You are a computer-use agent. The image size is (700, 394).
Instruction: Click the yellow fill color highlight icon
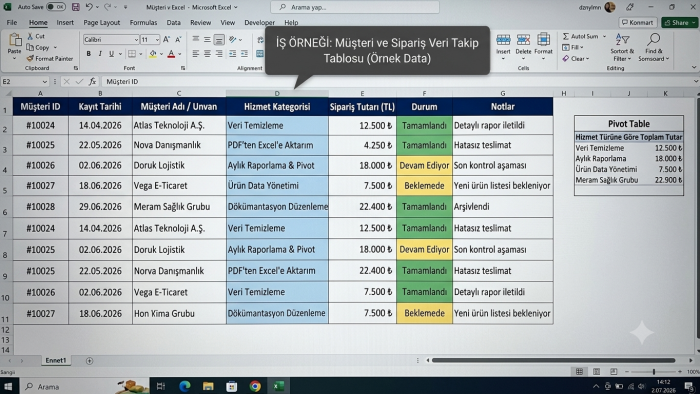click(x=153, y=54)
